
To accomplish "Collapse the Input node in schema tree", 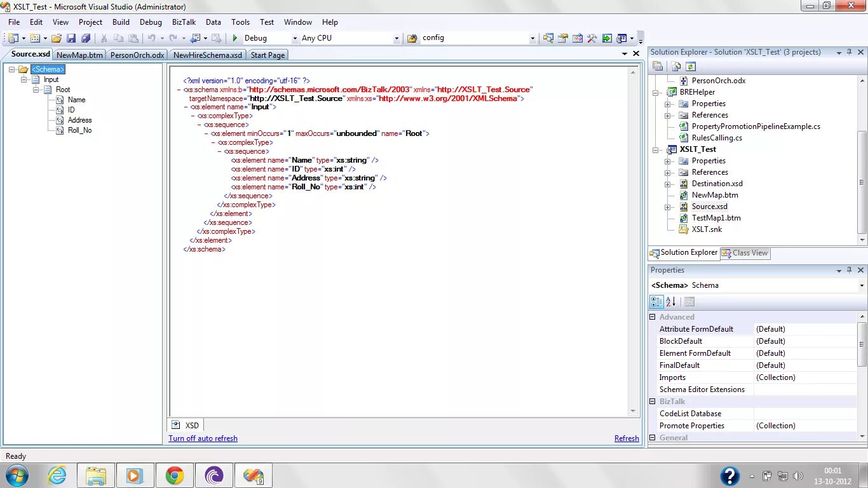I will (x=24, y=79).
